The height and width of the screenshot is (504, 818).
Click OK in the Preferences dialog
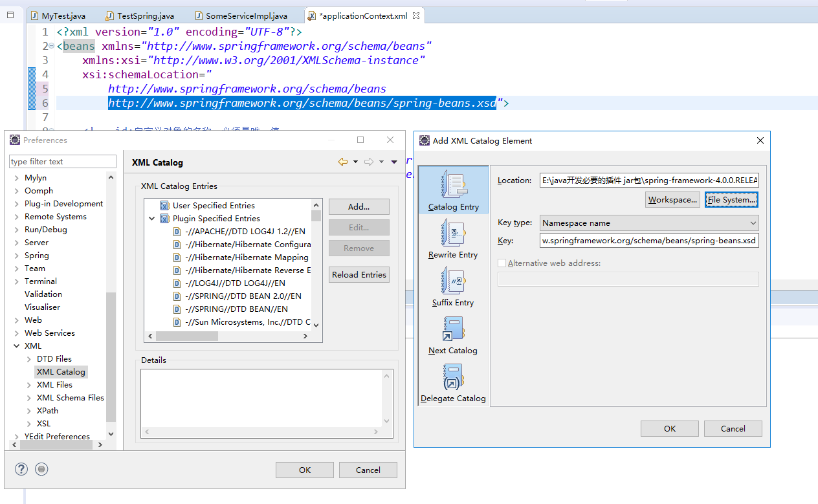(x=305, y=470)
